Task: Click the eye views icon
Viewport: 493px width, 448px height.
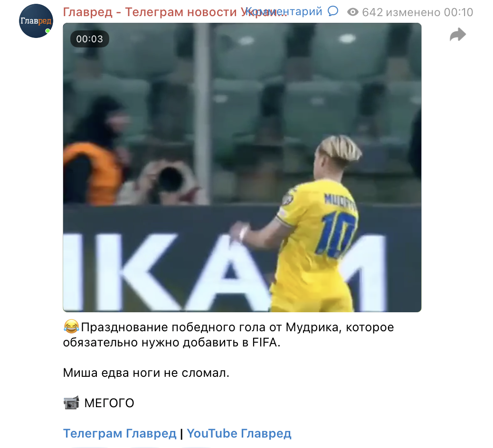Action: (x=353, y=12)
